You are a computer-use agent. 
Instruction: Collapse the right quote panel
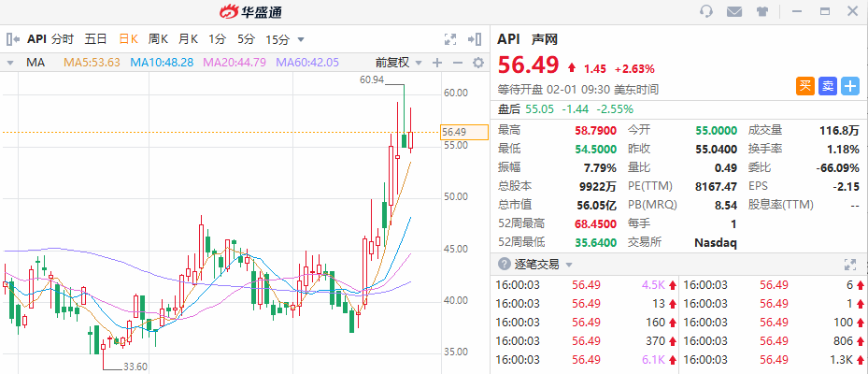click(475, 39)
